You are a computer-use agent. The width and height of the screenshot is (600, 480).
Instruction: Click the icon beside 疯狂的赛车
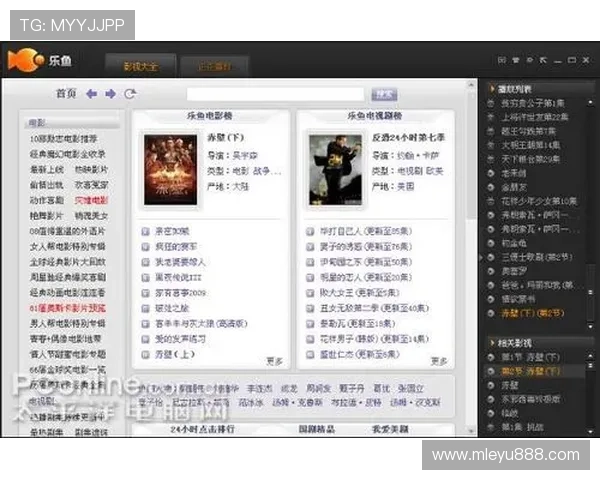[x=145, y=247]
